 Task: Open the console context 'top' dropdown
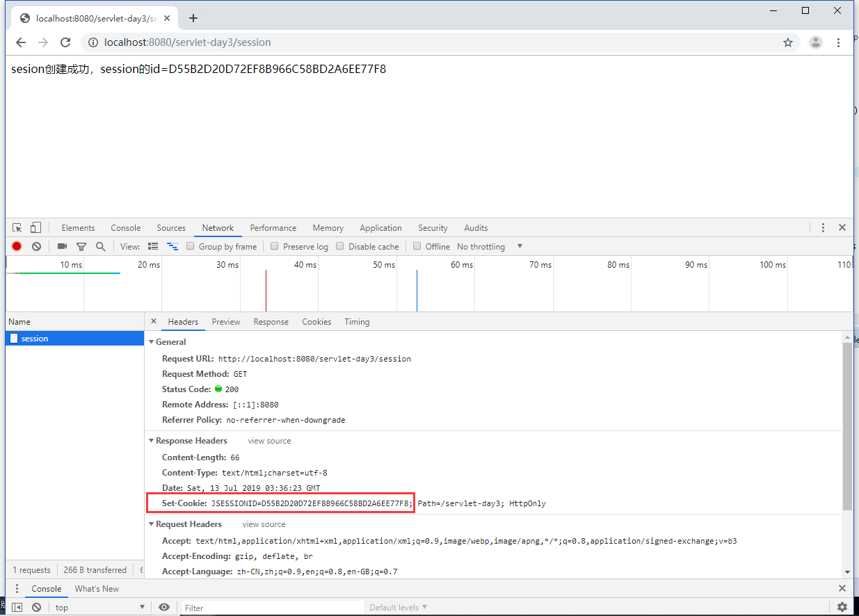pyautogui.click(x=100, y=607)
